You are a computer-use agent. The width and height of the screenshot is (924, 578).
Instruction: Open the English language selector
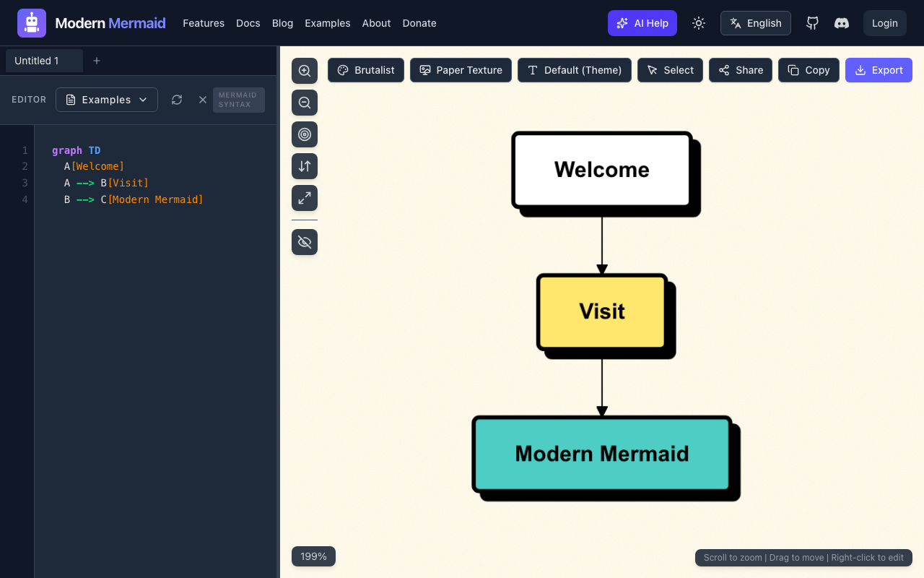point(756,23)
